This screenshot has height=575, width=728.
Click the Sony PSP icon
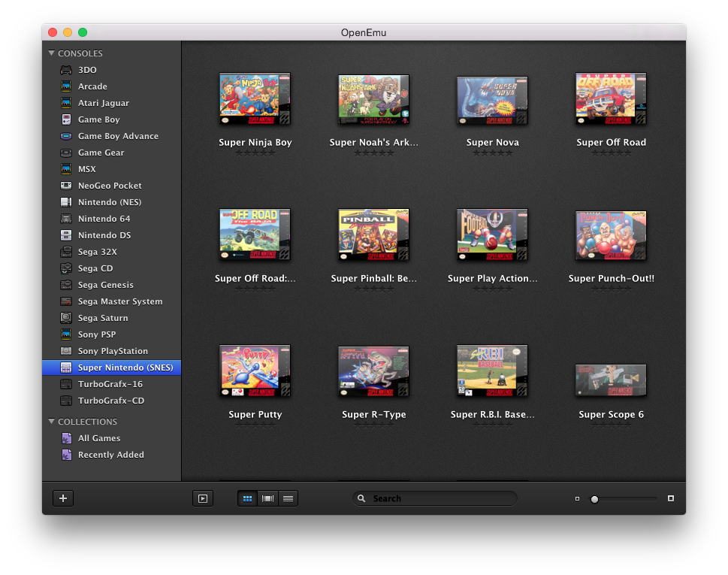[x=66, y=334]
